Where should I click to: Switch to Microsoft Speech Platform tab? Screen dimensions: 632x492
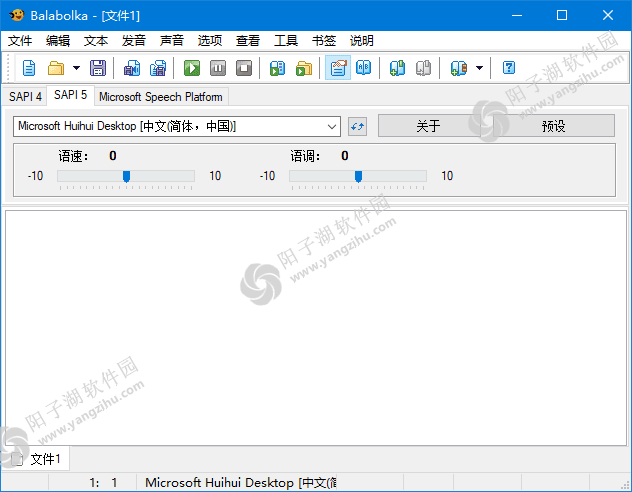[161, 97]
